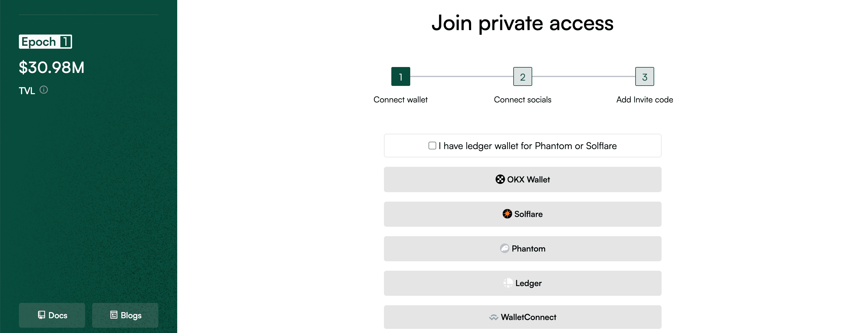Click the Epoch 1 badge
The width and height of the screenshot is (868, 333).
pyautogui.click(x=45, y=42)
